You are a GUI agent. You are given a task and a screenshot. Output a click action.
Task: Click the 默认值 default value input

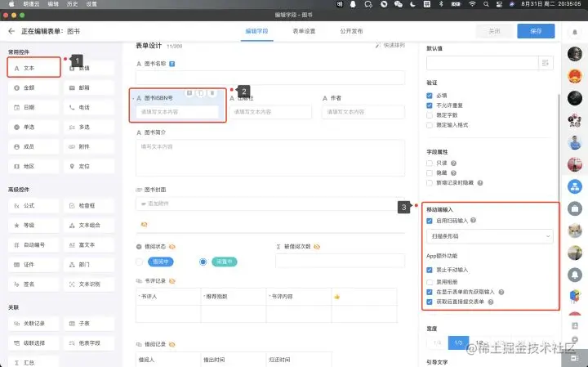point(483,63)
